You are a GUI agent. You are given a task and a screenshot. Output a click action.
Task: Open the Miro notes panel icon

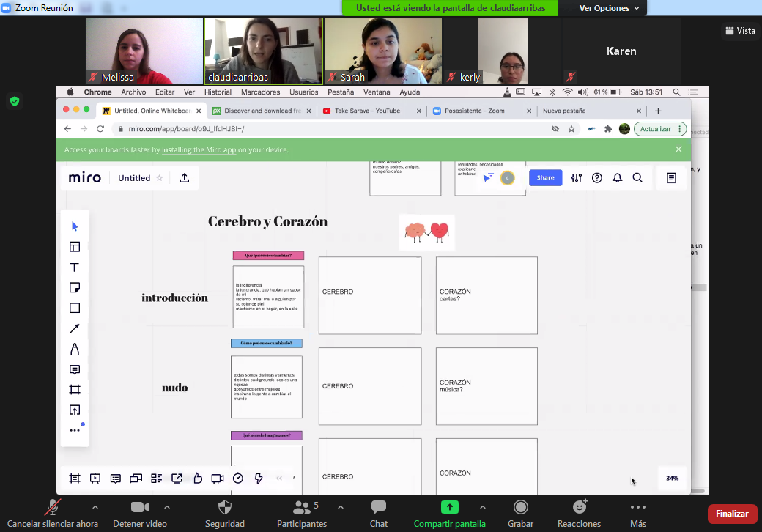[x=671, y=178]
